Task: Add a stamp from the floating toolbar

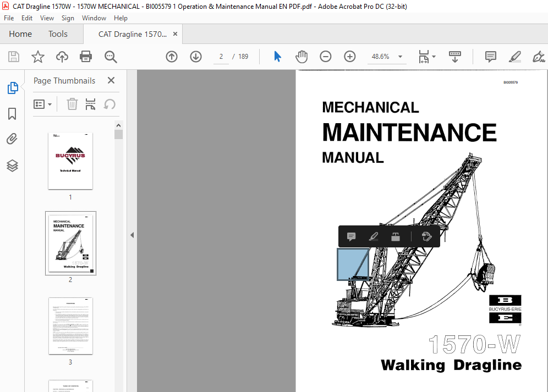Action: coord(395,237)
